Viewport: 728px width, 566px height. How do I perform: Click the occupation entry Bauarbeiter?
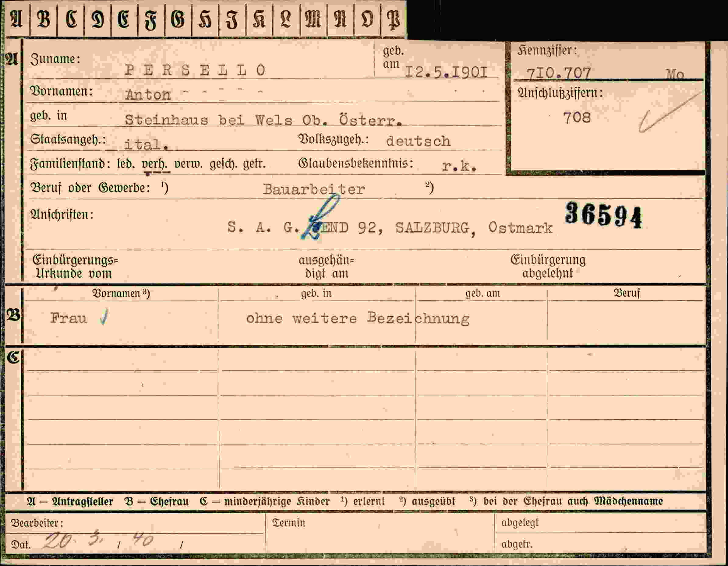point(314,189)
